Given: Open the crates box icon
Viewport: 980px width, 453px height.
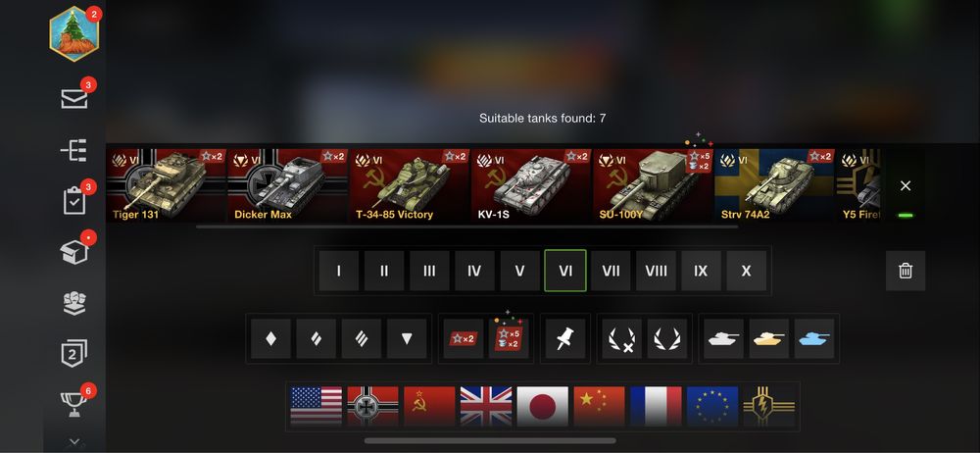Looking at the screenshot, I should pos(74,252).
